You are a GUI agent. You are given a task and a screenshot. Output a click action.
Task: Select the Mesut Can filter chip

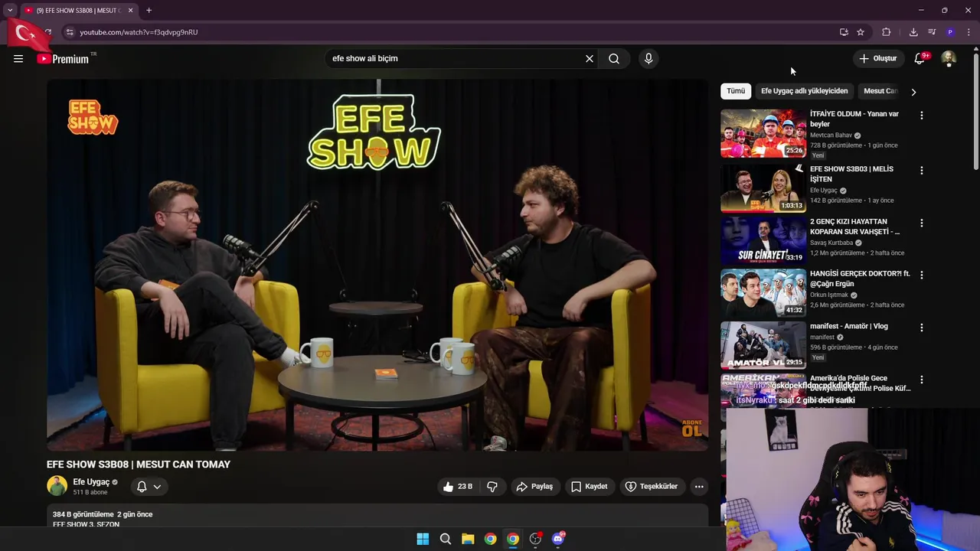880,91
